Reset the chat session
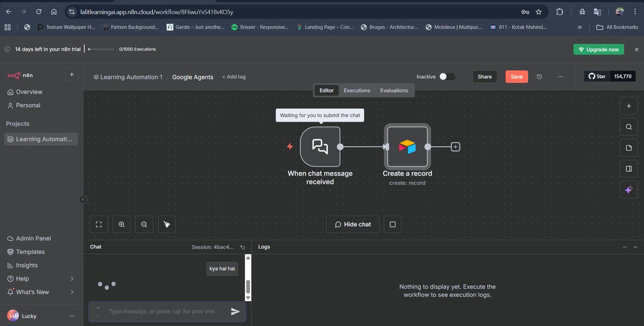This screenshot has height=326, width=644. tap(243, 247)
